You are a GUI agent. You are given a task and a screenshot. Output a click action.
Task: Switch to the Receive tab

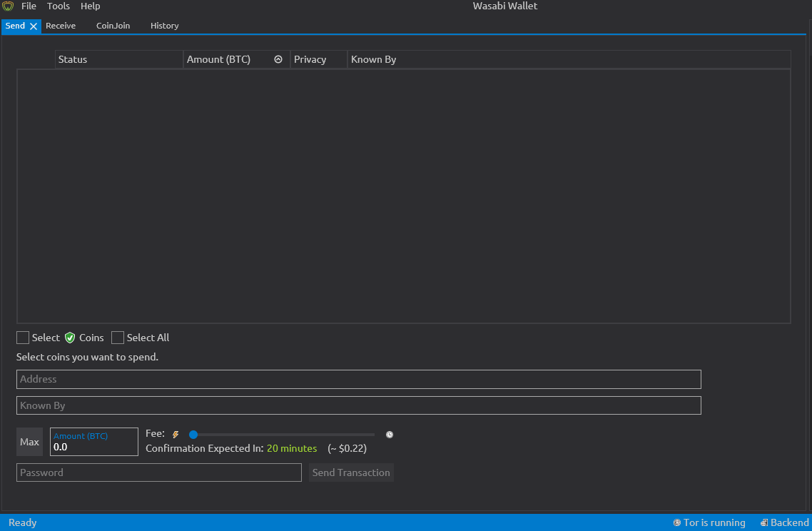point(61,26)
